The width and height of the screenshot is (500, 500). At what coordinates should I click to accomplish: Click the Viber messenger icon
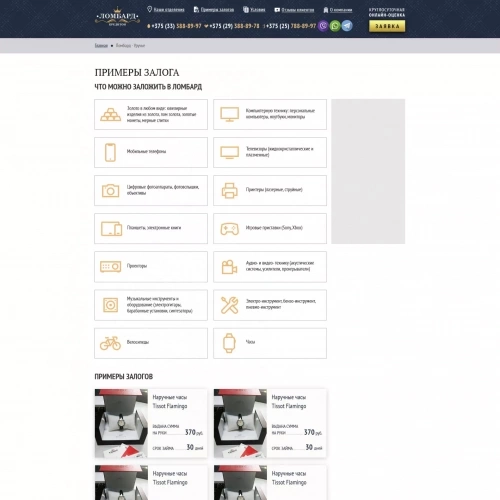tap(323, 26)
